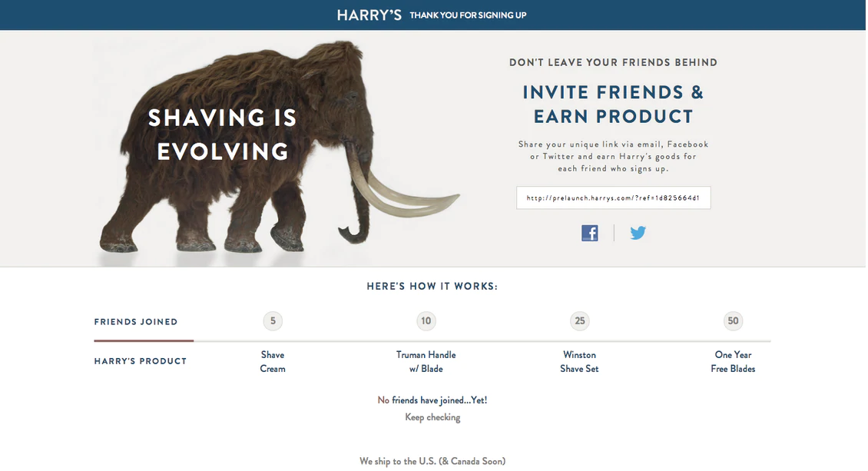The image size is (868, 471).
Task: Select the HARRY'S PRODUCT row label
Action: click(141, 360)
